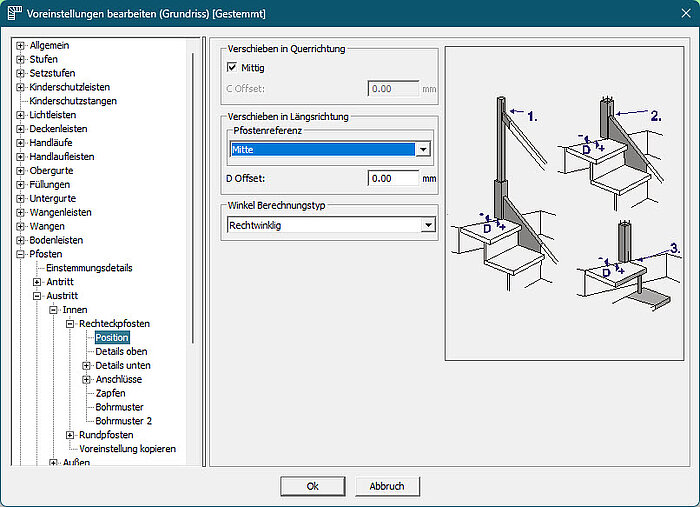The image size is (700, 507).
Task: Select the Wangen tree label
Action: 47,226
